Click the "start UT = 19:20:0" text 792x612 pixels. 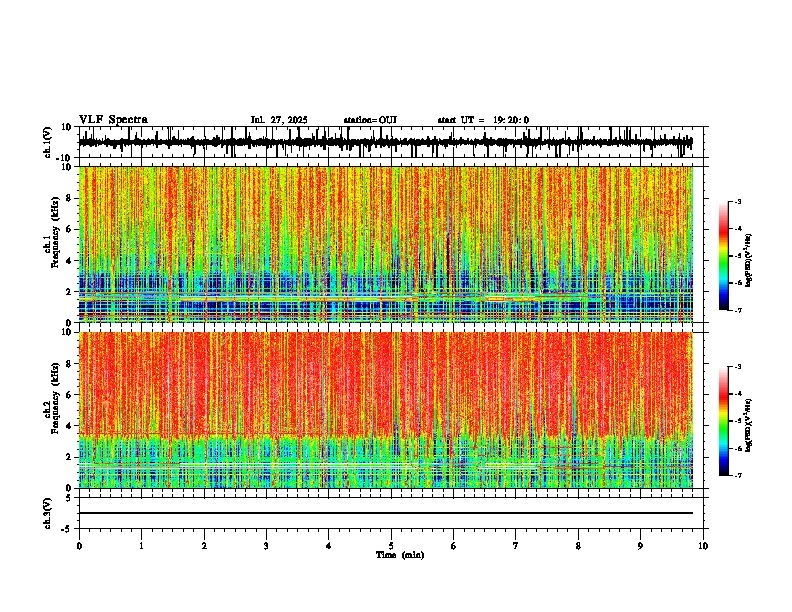(483, 120)
